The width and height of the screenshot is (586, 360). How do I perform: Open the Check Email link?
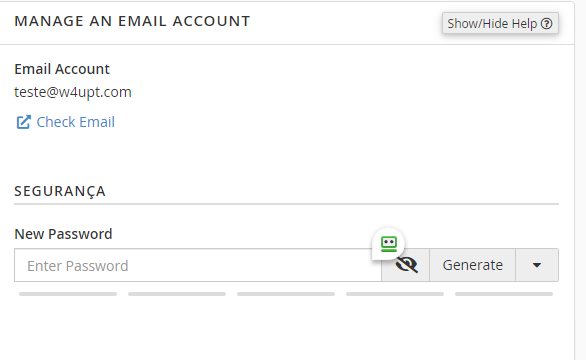coord(75,122)
